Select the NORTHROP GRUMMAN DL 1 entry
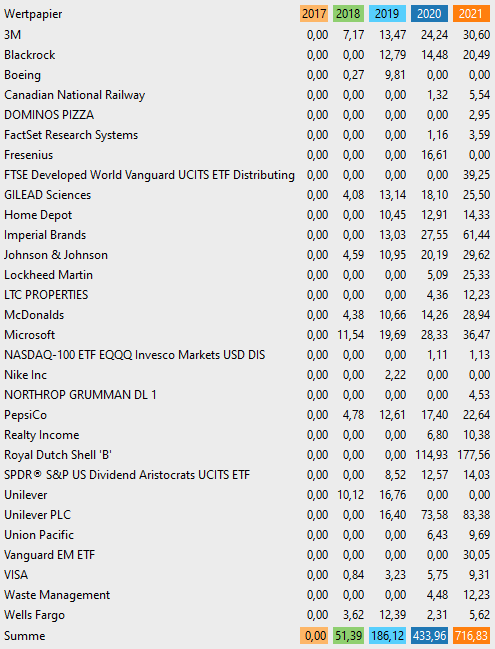 (80, 394)
